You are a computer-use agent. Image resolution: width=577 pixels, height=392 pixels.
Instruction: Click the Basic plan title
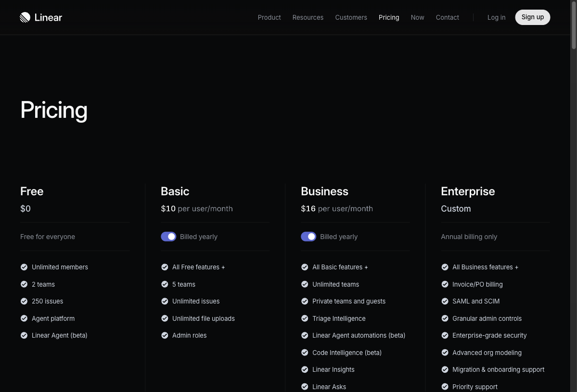175,191
